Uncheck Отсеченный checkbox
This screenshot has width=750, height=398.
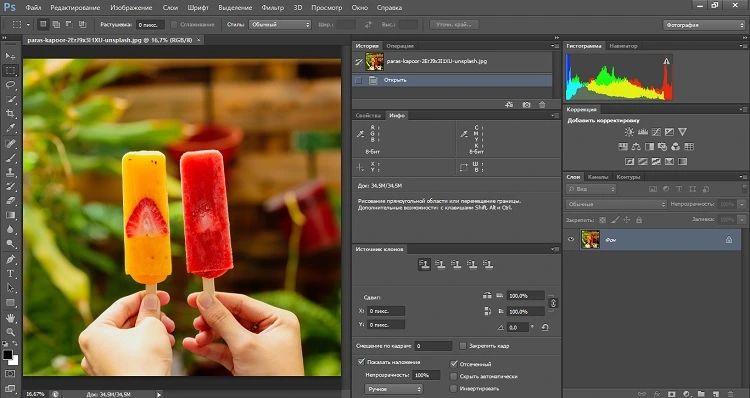pyautogui.click(x=453, y=364)
